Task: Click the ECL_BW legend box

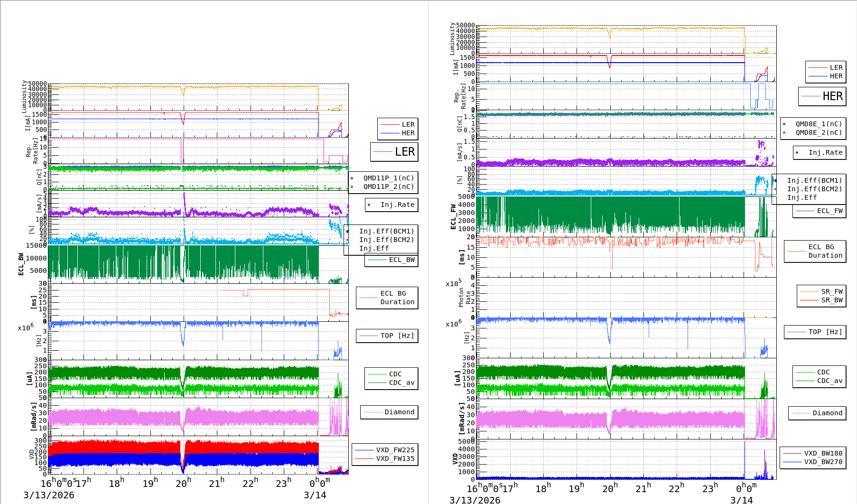Action: coord(391,260)
